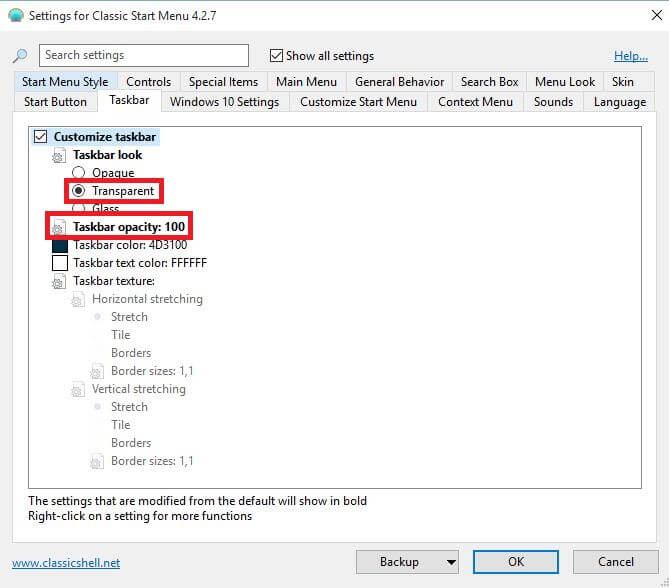Click the icon beside Horizontal stretching

click(x=78, y=299)
